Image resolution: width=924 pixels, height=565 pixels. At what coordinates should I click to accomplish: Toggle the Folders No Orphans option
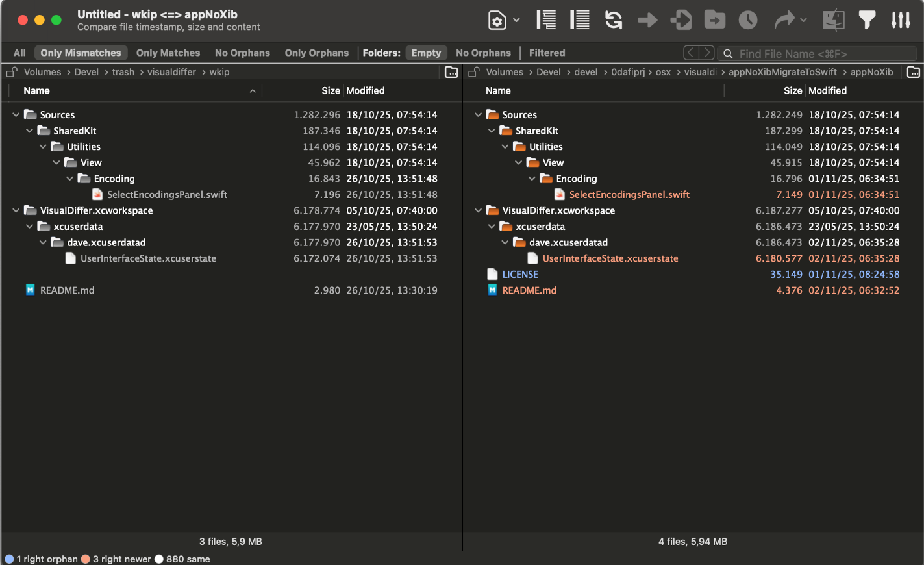coord(483,53)
